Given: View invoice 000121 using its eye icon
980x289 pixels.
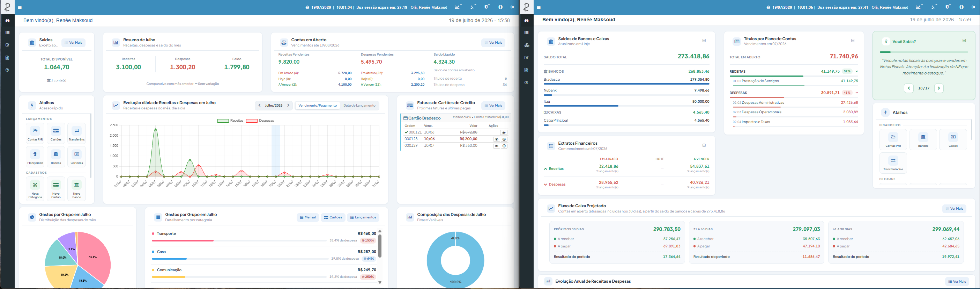Looking at the screenshot, I should pyautogui.click(x=504, y=132).
